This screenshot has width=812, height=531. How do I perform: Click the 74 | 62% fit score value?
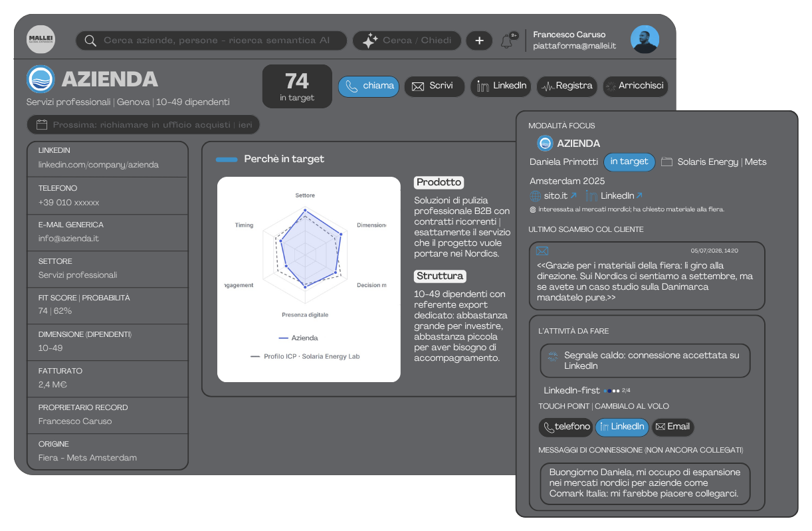(x=55, y=311)
